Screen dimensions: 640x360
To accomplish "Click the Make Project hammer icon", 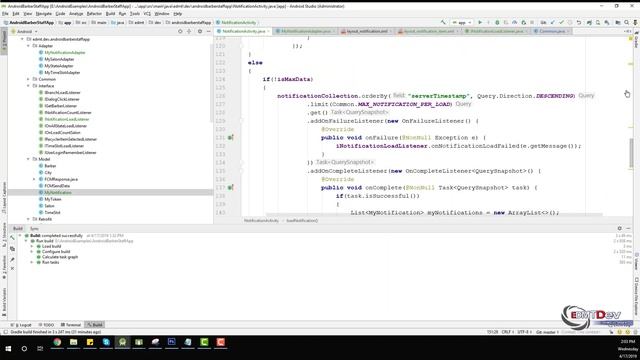I will tap(443, 22).
